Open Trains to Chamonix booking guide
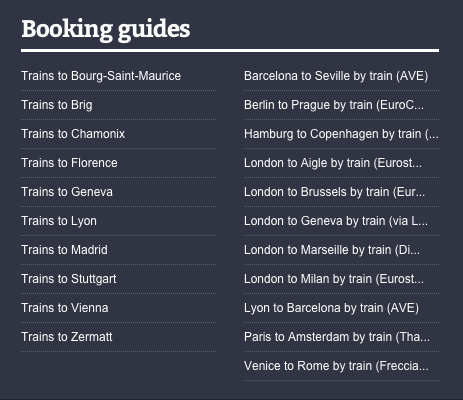This screenshot has width=463, height=400. coord(73,134)
